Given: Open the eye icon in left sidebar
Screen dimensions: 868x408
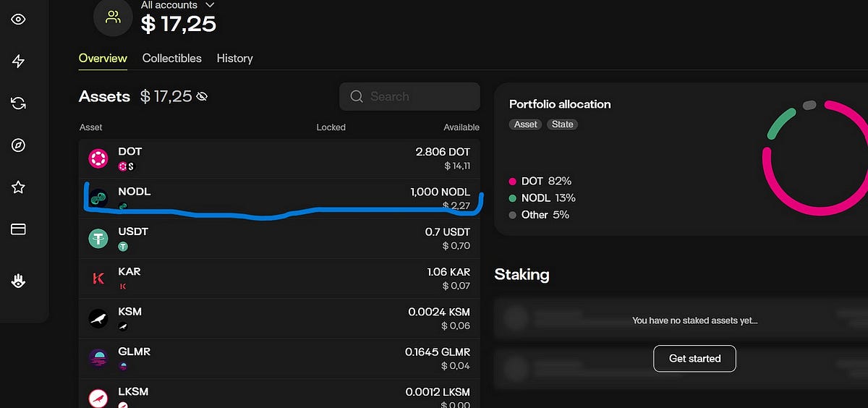Looking at the screenshot, I should tap(19, 20).
